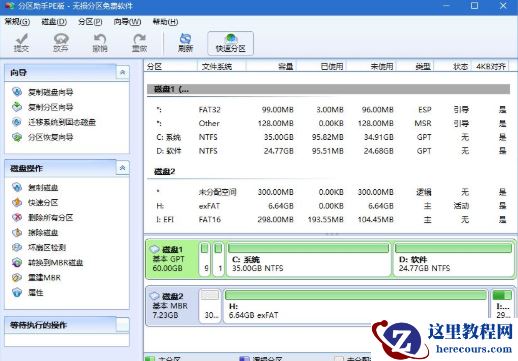This screenshot has height=361, width=518.
Task: Select the I: EFI FAT16 row
Action: click(328, 220)
